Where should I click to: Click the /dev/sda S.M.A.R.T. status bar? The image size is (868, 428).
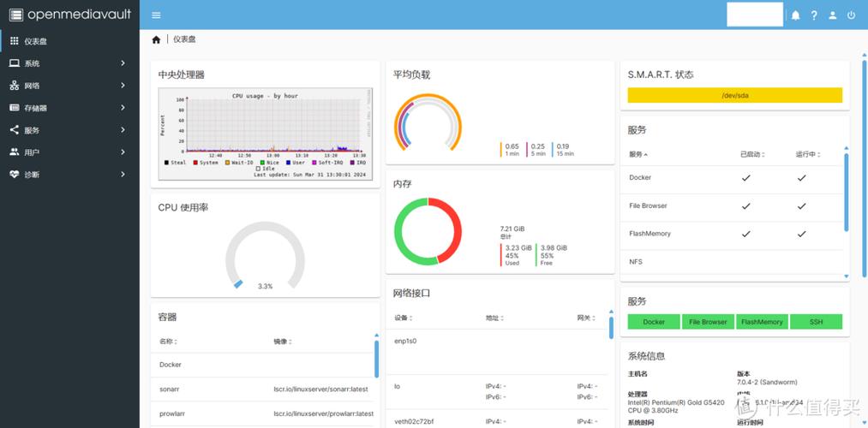coord(734,95)
